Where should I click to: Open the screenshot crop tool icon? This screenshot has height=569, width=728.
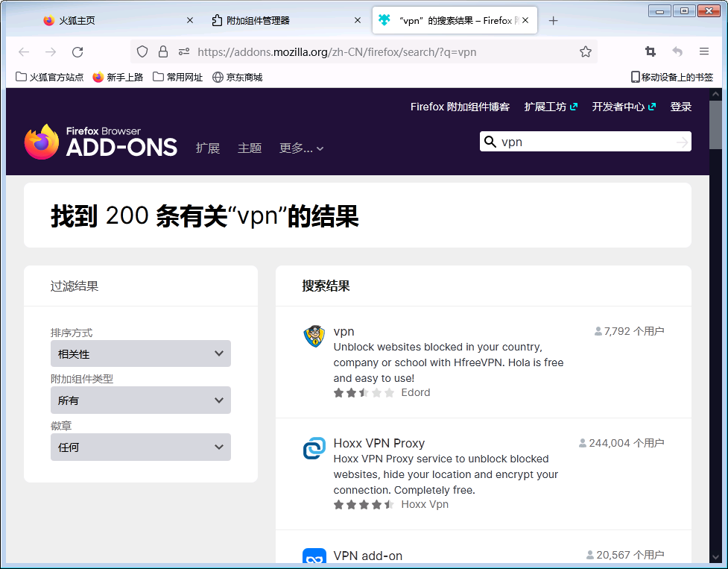[651, 51]
